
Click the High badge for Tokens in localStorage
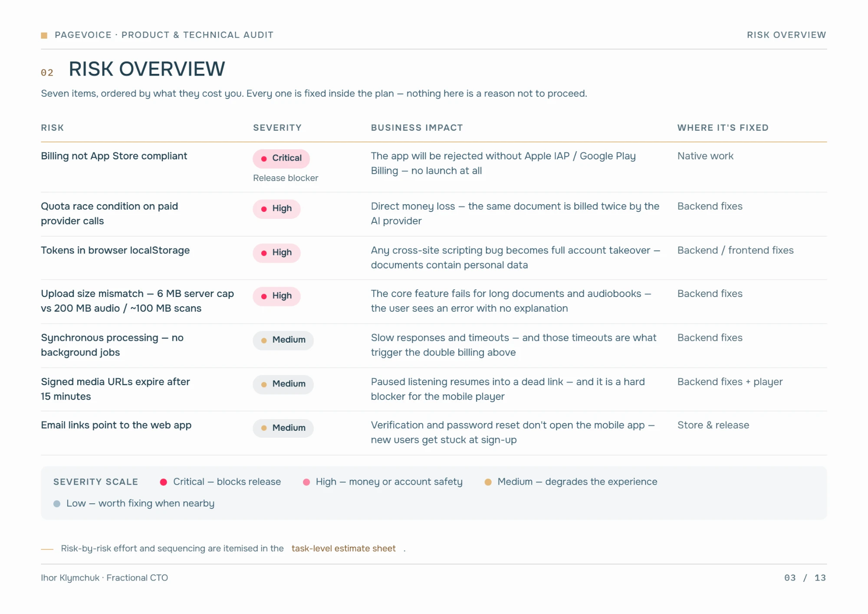[x=276, y=253]
